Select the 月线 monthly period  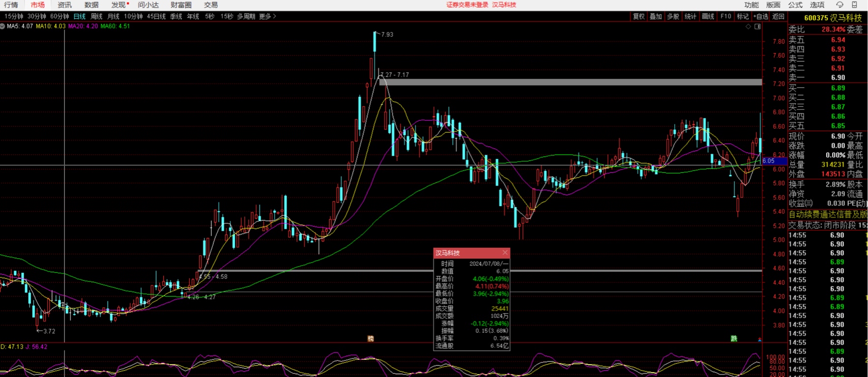tap(113, 16)
